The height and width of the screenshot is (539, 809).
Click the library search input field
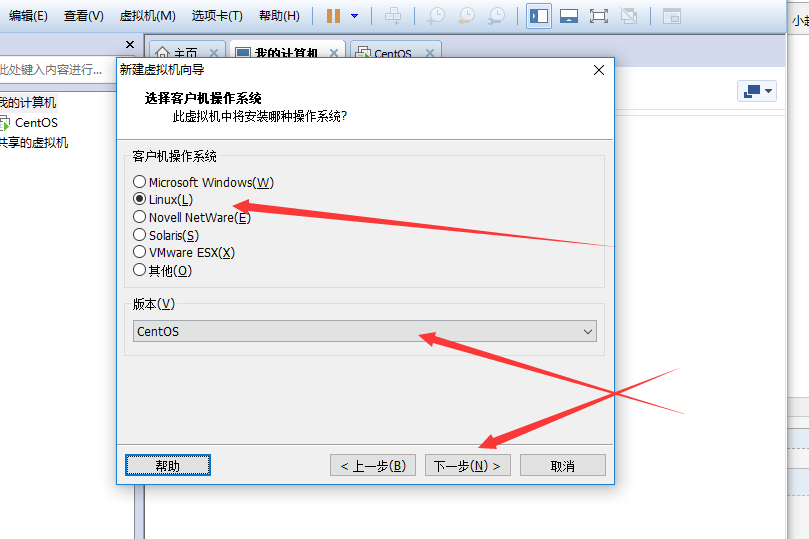[x=57, y=70]
